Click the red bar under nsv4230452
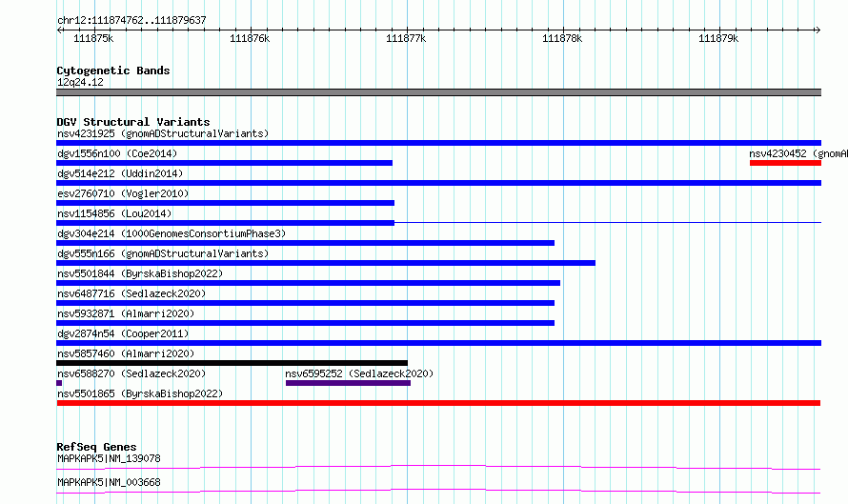This screenshot has height=504, width=848. (x=785, y=163)
